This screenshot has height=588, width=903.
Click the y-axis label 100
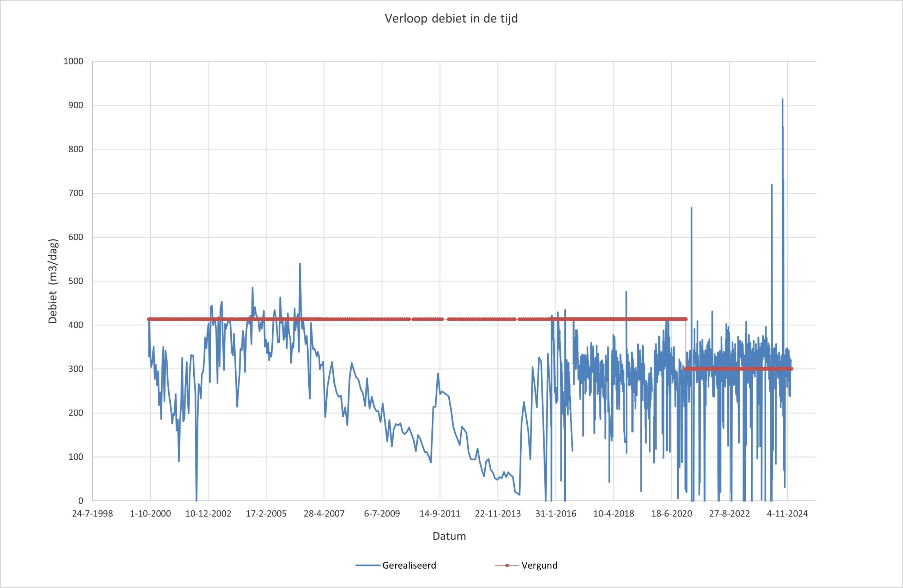[76, 457]
